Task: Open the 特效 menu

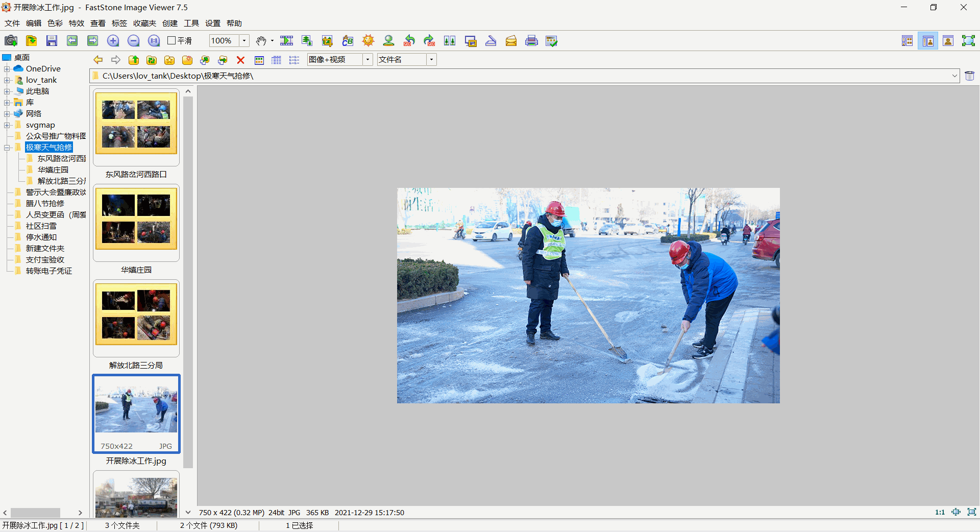Action: click(77, 23)
